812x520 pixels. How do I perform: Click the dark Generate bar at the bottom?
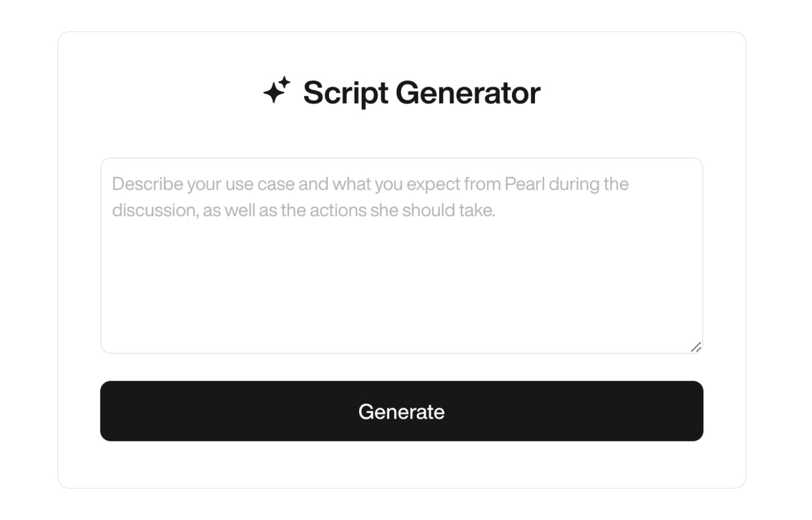click(401, 411)
